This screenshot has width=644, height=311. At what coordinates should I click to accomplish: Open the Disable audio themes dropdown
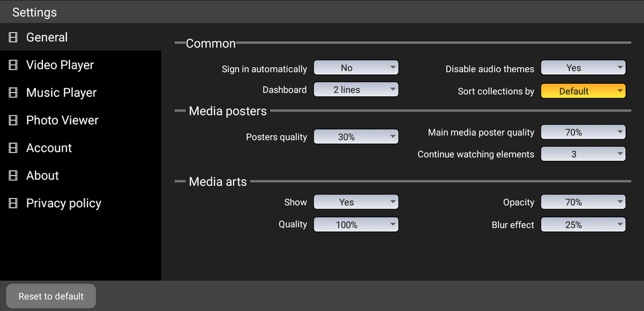583,68
